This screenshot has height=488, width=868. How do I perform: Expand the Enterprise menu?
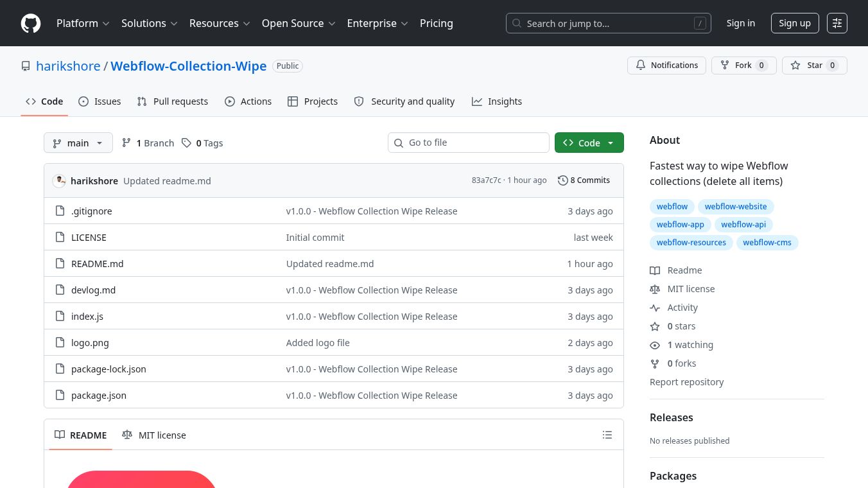[378, 23]
